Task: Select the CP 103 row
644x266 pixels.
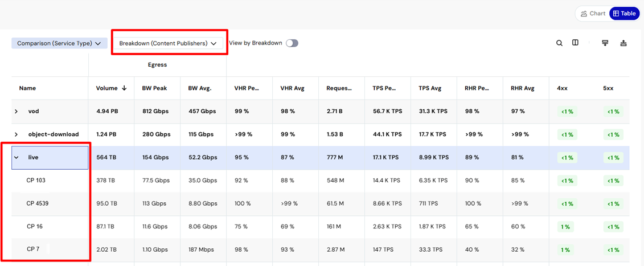Action: pyautogui.click(x=321, y=180)
